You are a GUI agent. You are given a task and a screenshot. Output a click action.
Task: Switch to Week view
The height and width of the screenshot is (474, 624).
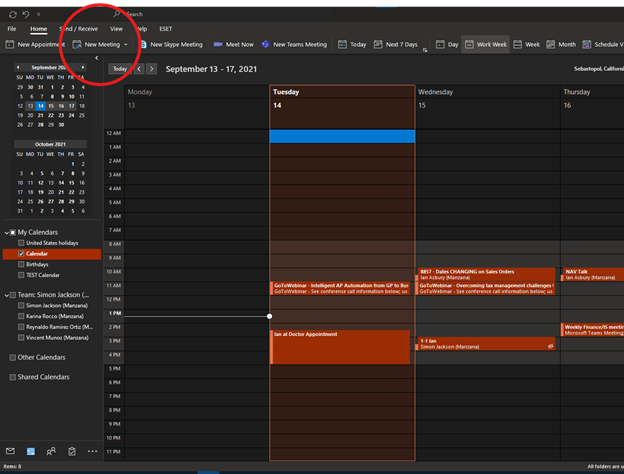(x=526, y=45)
